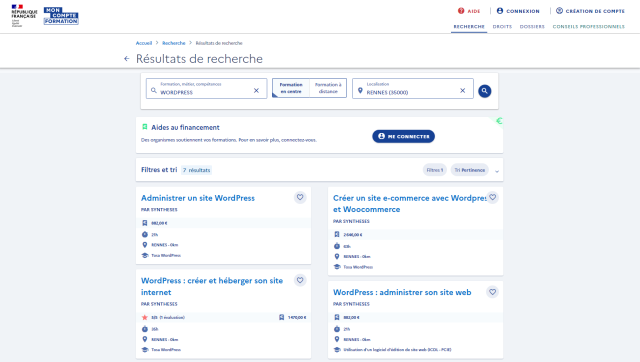Click the Filtres 1 chip

pyautogui.click(x=435, y=170)
